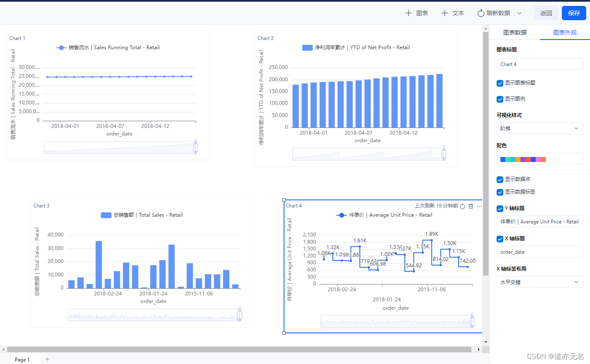The height and width of the screenshot is (364, 590).
Task: Click Chart 4 data zoom slider handle
Action: (x=472, y=321)
